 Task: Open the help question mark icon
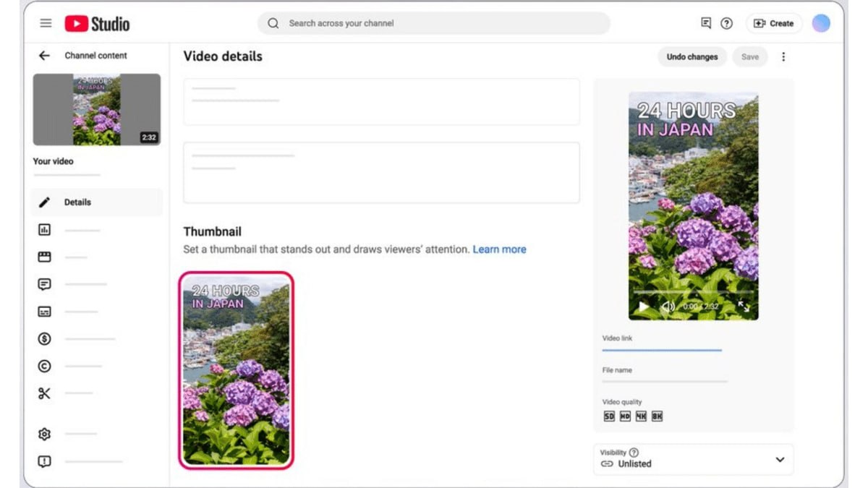[727, 23]
